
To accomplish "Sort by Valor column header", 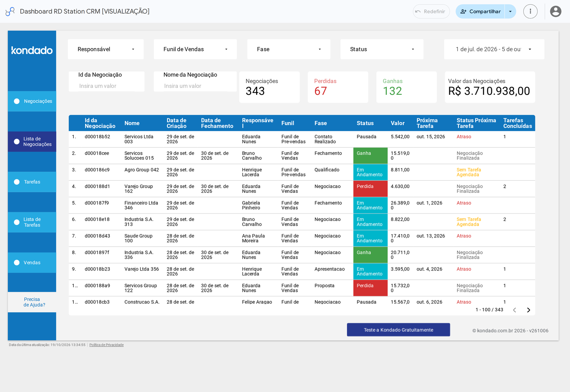I will pos(398,123).
